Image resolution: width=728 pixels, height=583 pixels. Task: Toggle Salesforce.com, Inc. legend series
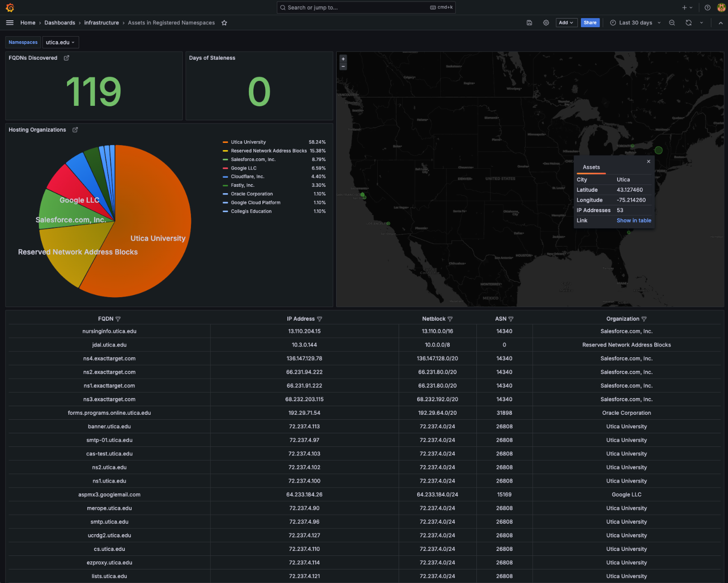coord(253,160)
